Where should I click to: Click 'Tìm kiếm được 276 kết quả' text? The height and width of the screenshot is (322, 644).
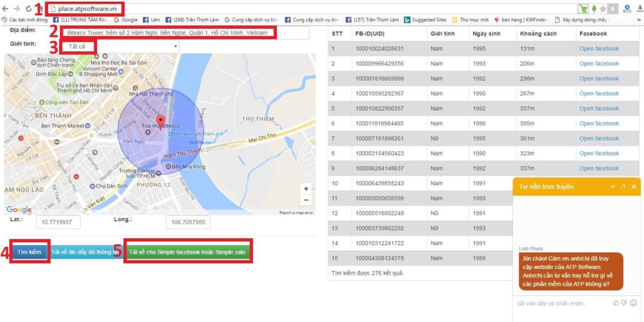tap(367, 273)
